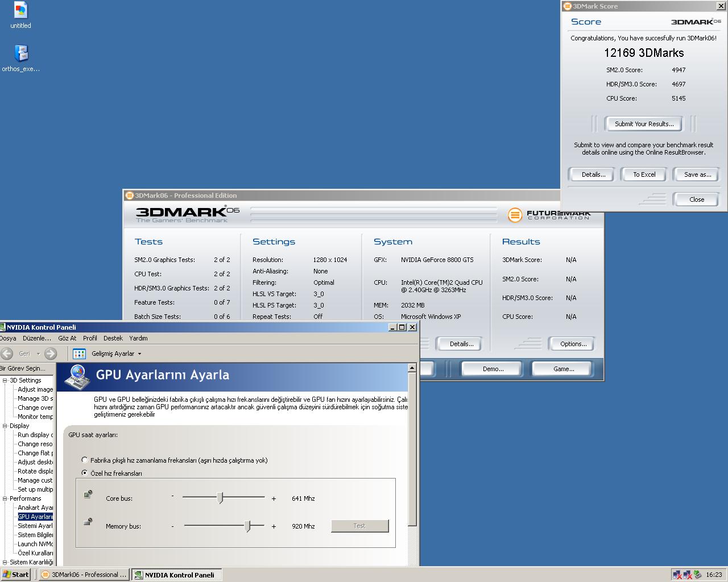This screenshot has height=582, width=728.
Task: Export score with To Excel button
Action: coord(644,174)
